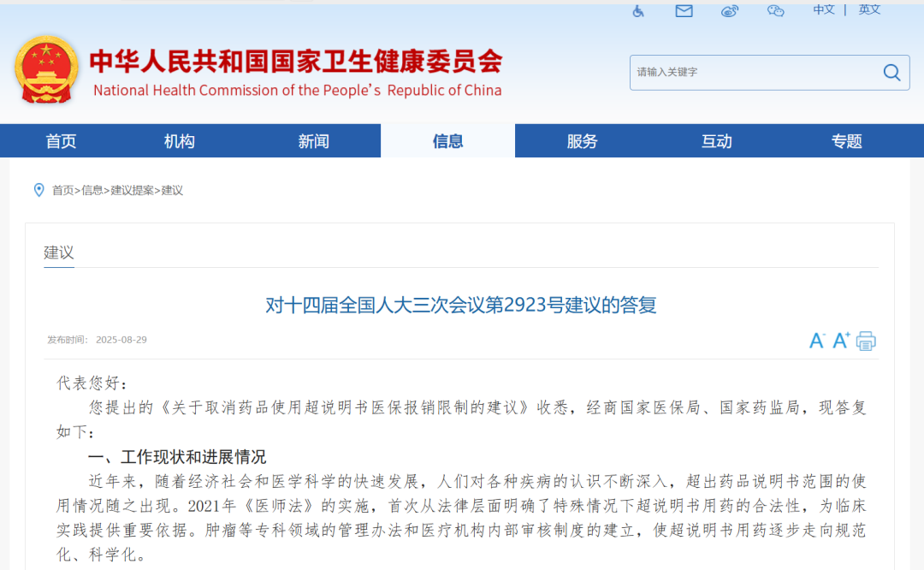The height and width of the screenshot is (570, 924).
Task: Click 建议提案 in the breadcrumb
Action: click(132, 190)
